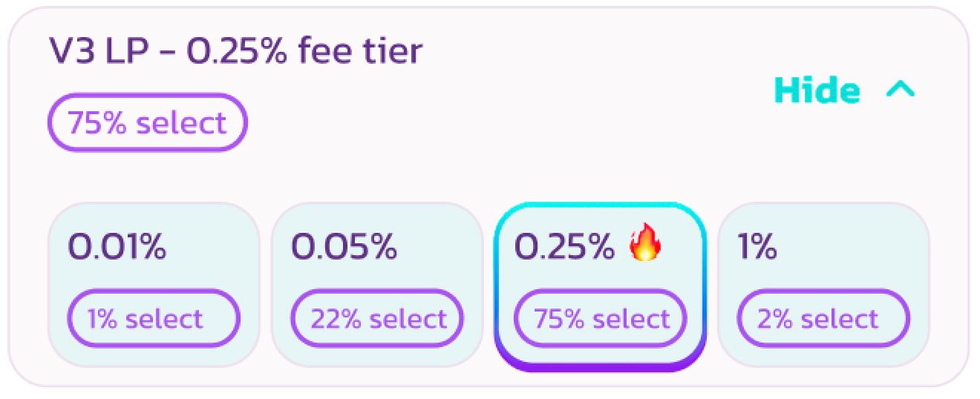The image size is (980, 399).
Task: Click the '1%' label in last card
Action: point(757,246)
